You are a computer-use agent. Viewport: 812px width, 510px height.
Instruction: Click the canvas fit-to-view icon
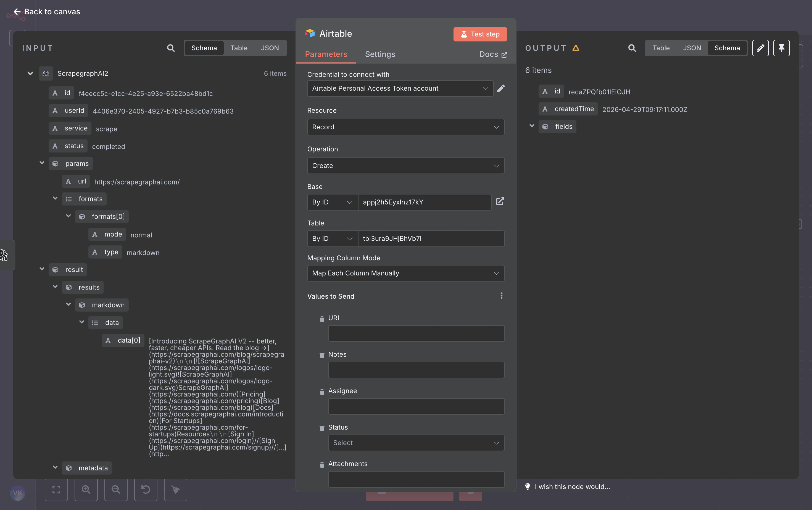(x=56, y=490)
